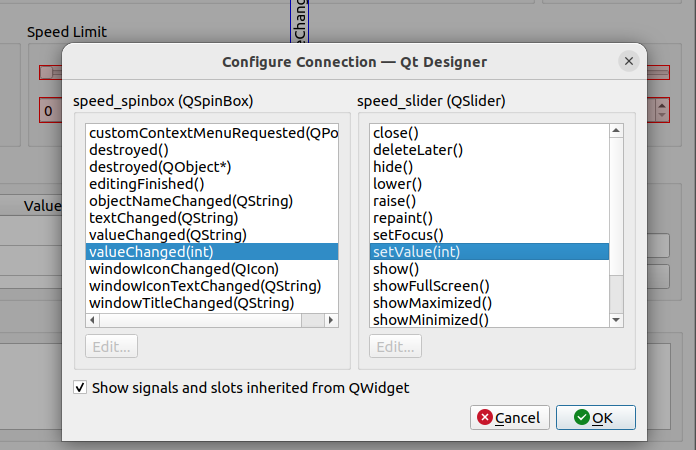This screenshot has height=450, width=696.
Task: Click slot list scroll up arrow
Action: 616,130
